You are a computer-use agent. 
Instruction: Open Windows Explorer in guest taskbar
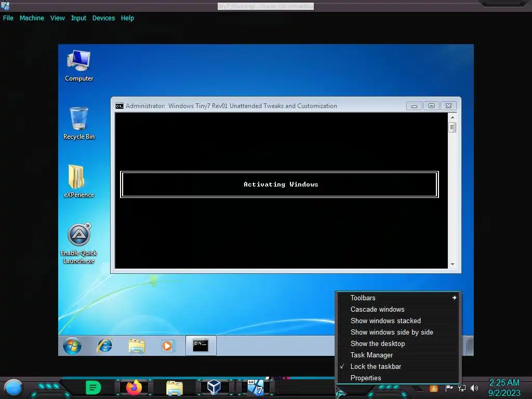tap(137, 345)
